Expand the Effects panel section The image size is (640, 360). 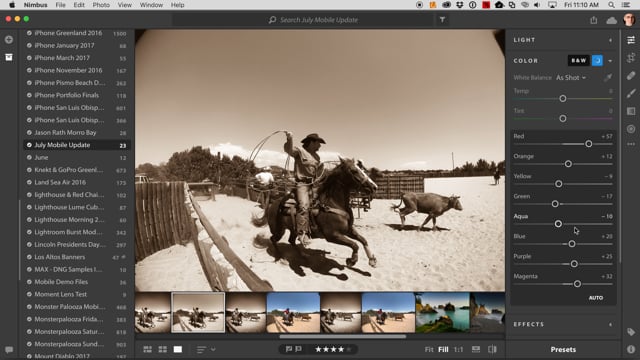tap(611, 324)
